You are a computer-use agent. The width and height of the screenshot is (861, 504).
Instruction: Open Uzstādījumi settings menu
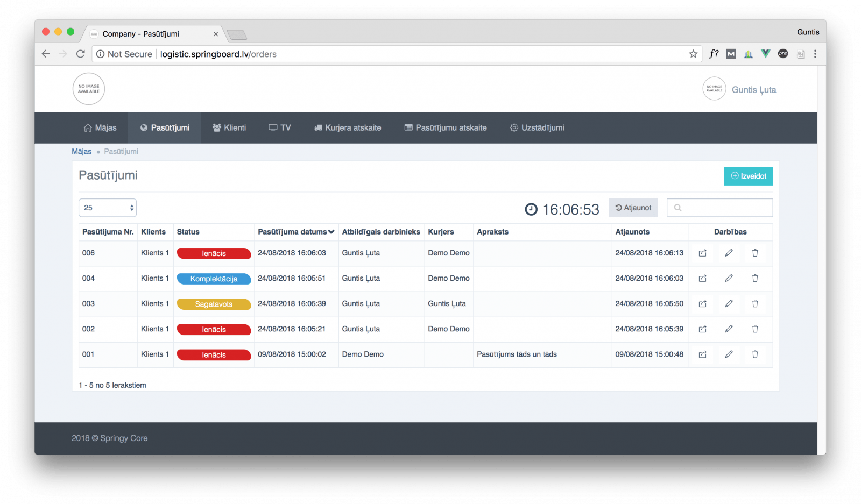coord(537,127)
